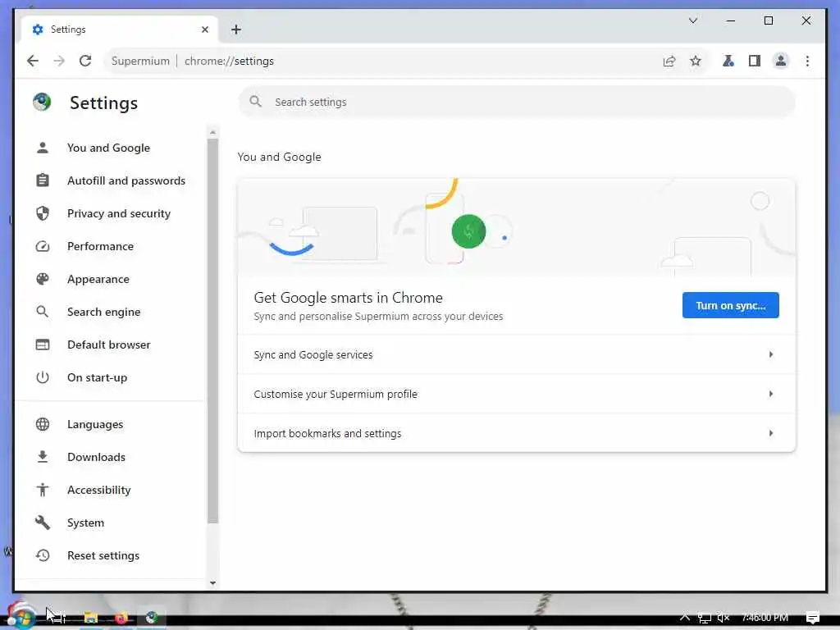The width and height of the screenshot is (840, 630).
Task: Open the profile avatar menu
Action: pos(781,61)
